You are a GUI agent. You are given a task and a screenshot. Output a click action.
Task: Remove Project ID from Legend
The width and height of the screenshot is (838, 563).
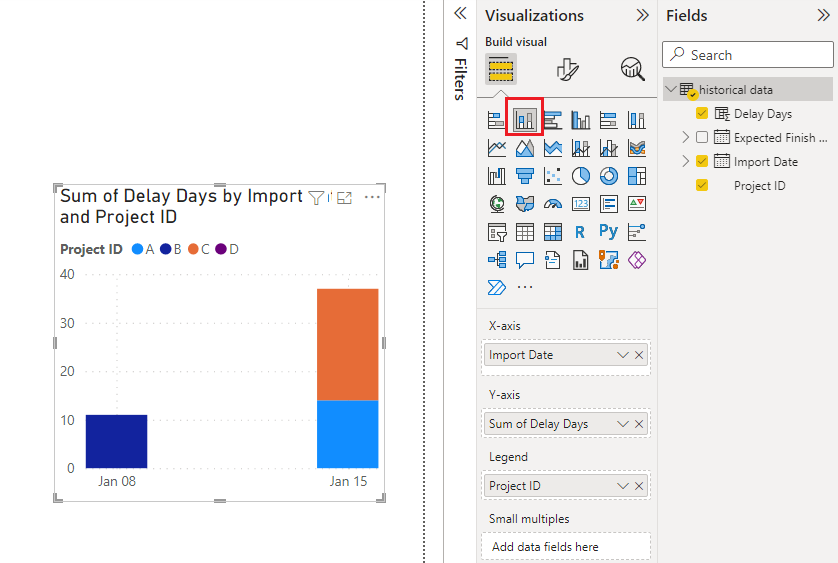639,486
